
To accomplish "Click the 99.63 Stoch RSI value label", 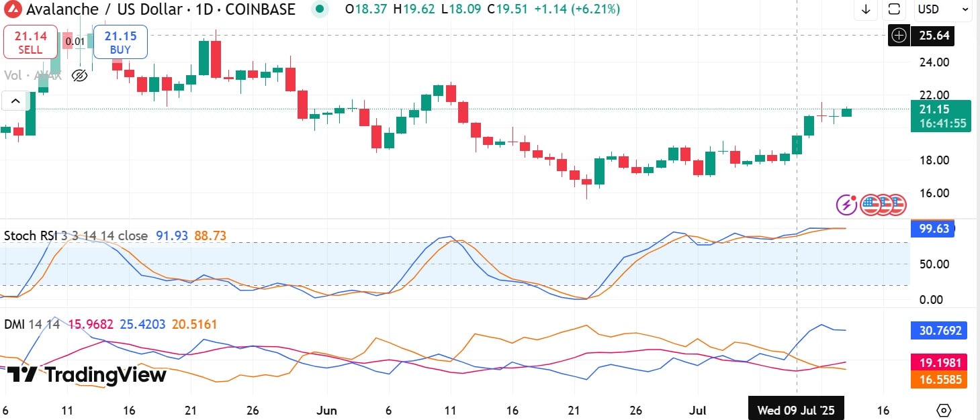I will (x=933, y=229).
